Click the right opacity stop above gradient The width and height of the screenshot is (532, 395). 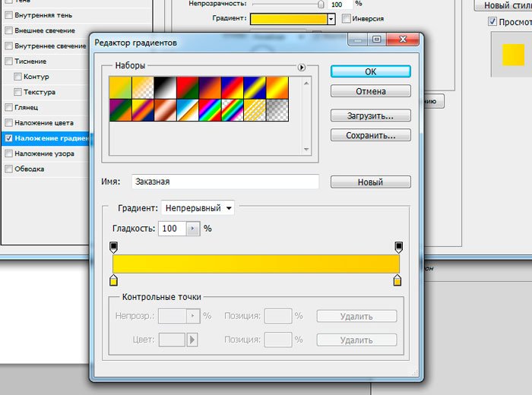(x=398, y=247)
